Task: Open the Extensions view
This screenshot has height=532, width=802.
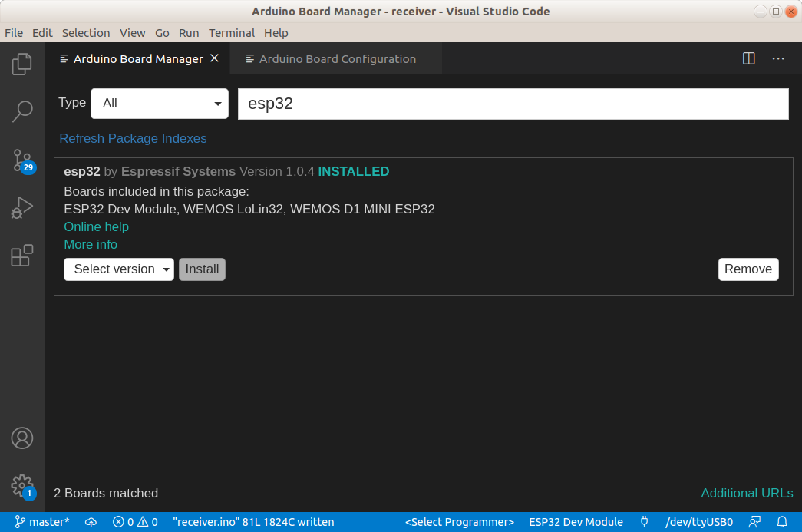Action: coord(21,256)
